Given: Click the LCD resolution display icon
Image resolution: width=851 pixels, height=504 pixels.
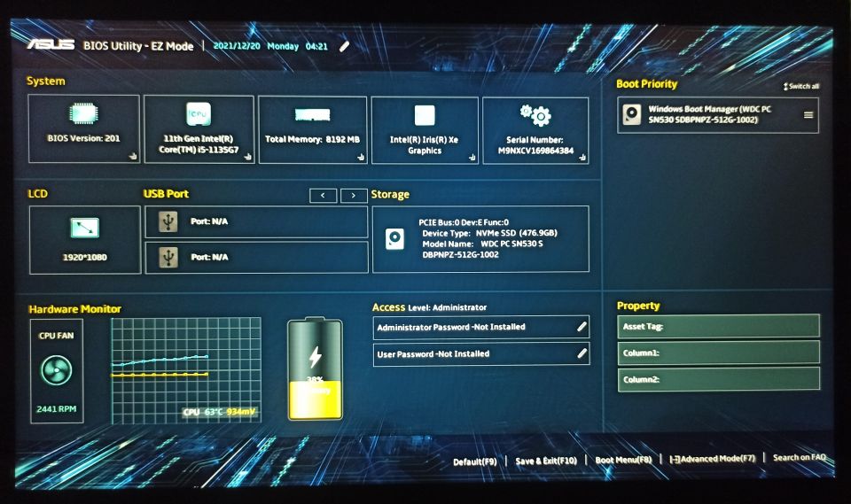Looking at the screenshot, I should (x=85, y=228).
